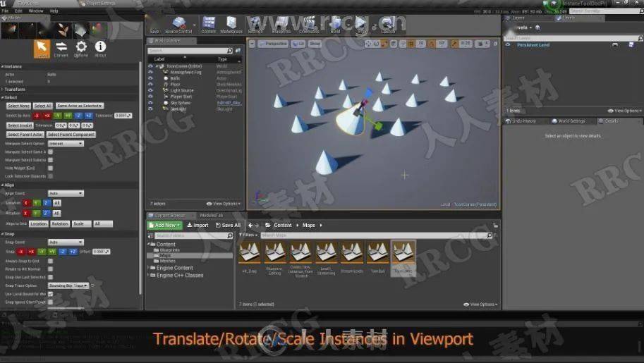Toggle visibility of Floor actor

150,84
